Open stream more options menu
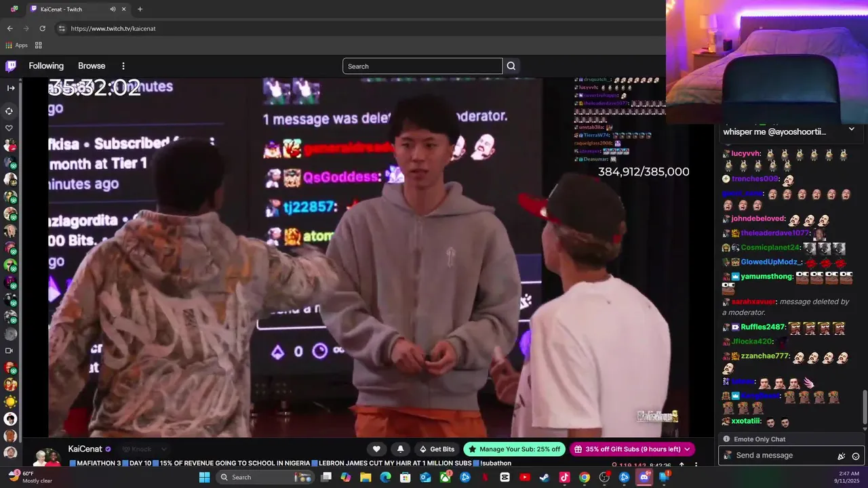This screenshot has width=868, height=488. point(696,466)
